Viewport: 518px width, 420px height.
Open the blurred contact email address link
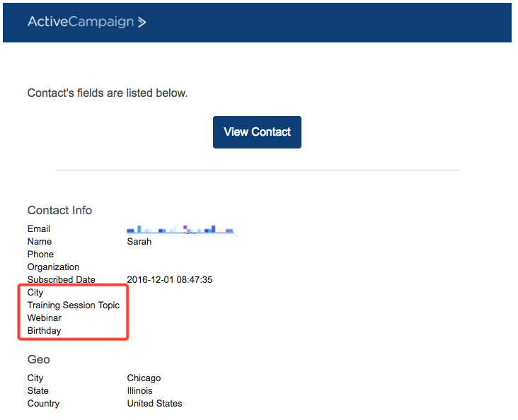pos(180,230)
